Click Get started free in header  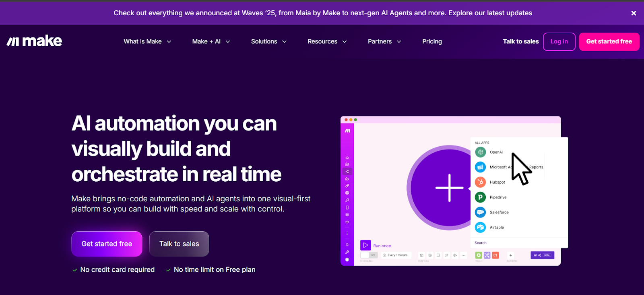pyautogui.click(x=609, y=42)
